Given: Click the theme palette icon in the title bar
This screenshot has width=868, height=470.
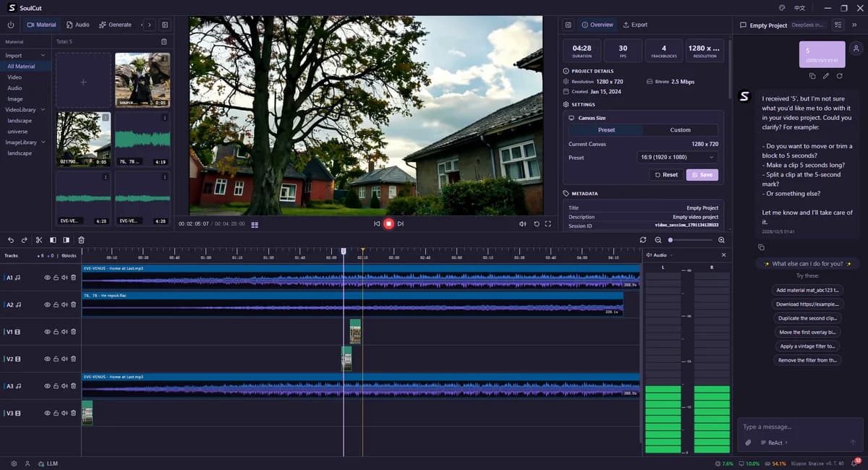Looking at the screenshot, I should (x=782, y=7).
